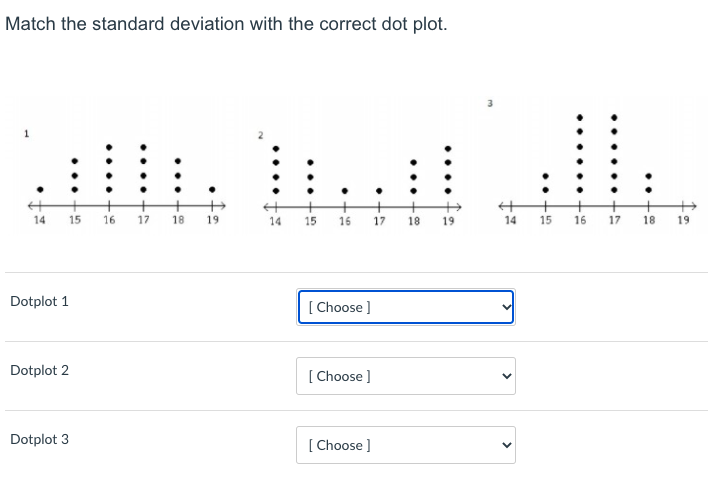
Task: Click the top dot above 14 in plot 2
Action: click(276, 149)
